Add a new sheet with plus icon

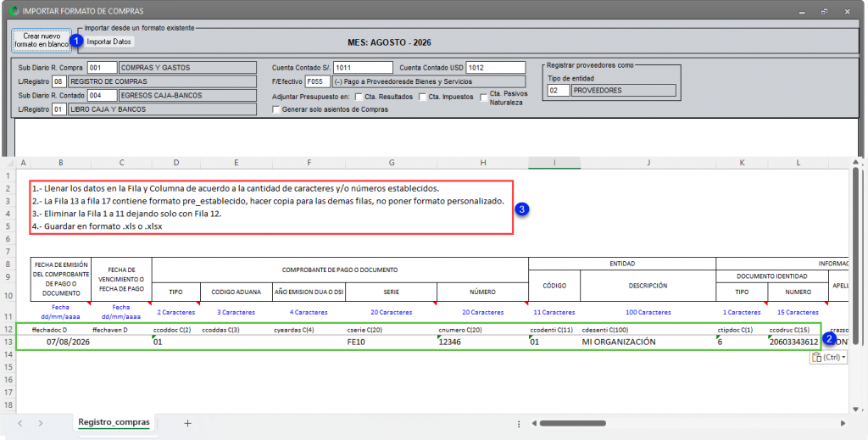click(187, 423)
